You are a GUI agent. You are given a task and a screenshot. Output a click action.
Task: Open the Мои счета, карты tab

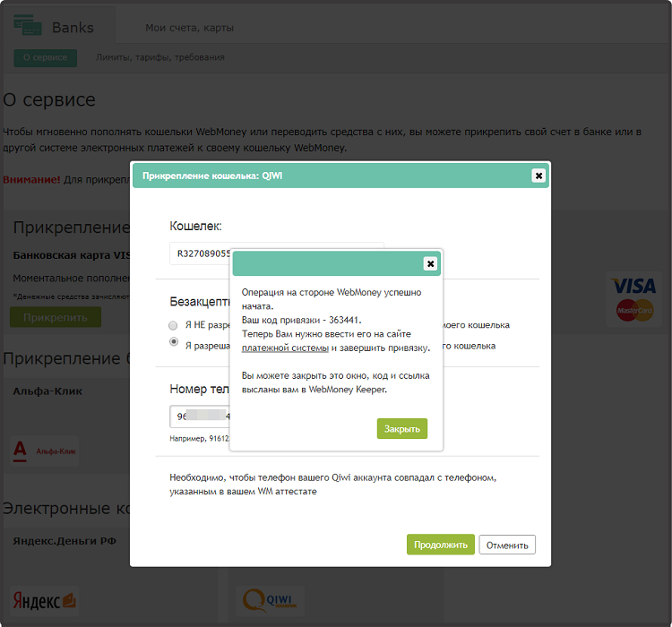[189, 28]
